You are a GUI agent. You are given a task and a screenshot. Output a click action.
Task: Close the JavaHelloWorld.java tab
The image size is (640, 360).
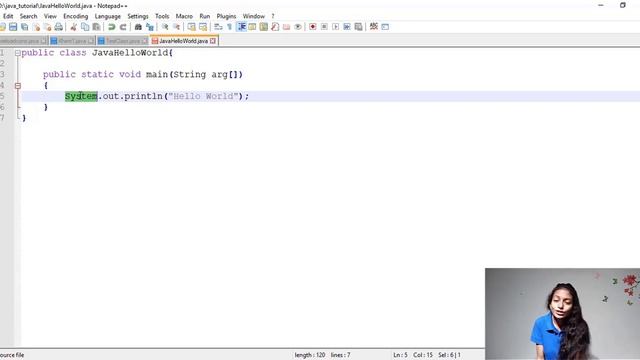click(213, 41)
